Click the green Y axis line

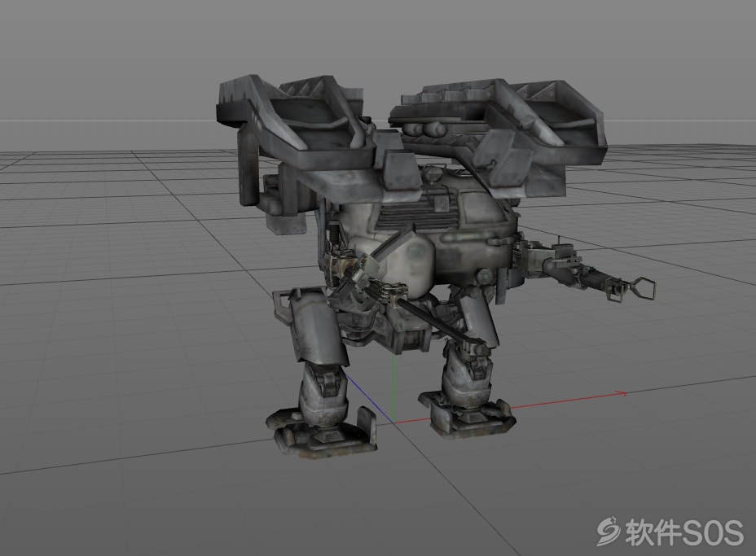tap(394, 388)
